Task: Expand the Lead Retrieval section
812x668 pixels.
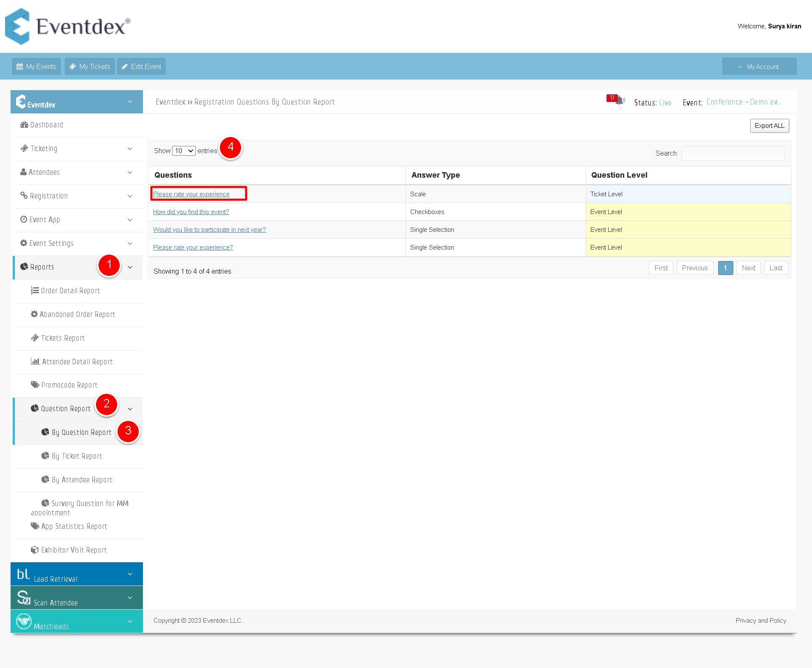Action: pyautogui.click(x=77, y=574)
